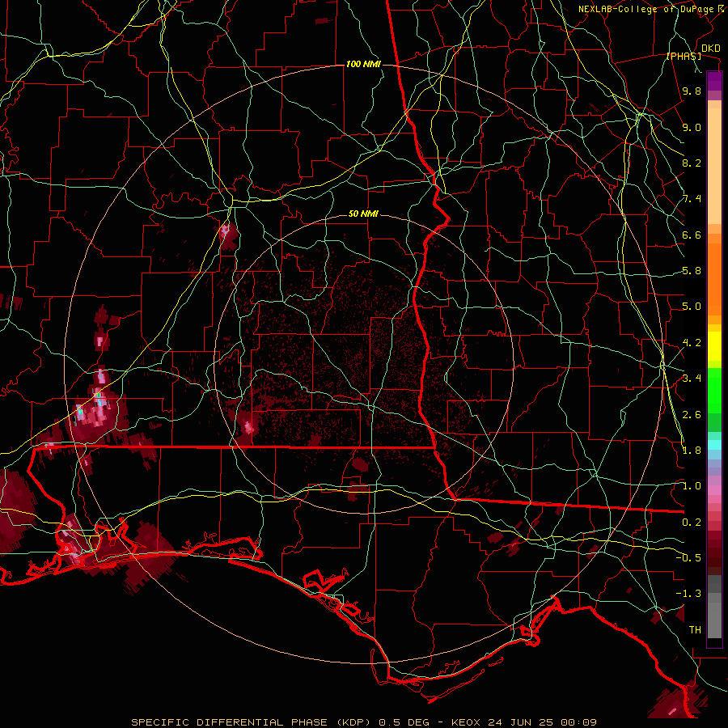Pick the cyan segment of the color bar
Screen dimensions: 728x728
pos(714,444)
